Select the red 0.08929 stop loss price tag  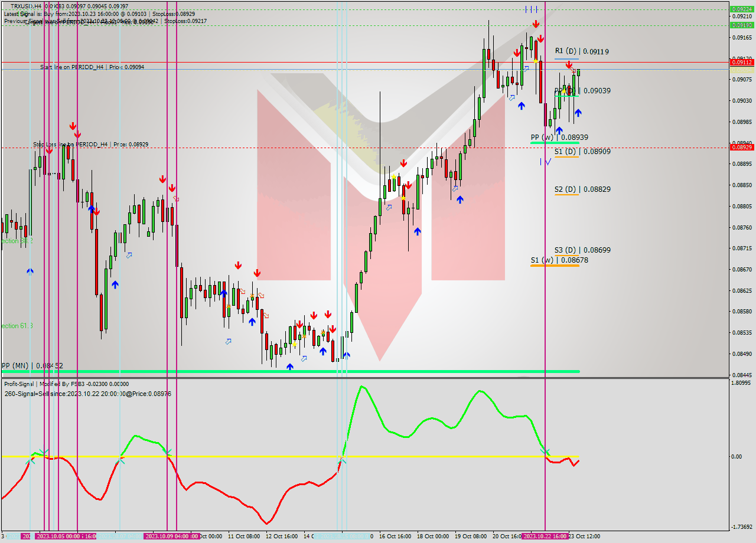pos(742,147)
